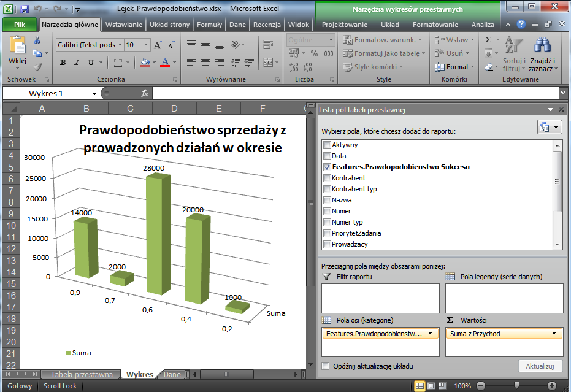Click the align text right icon
The image size is (571, 392).
[x=219, y=63]
